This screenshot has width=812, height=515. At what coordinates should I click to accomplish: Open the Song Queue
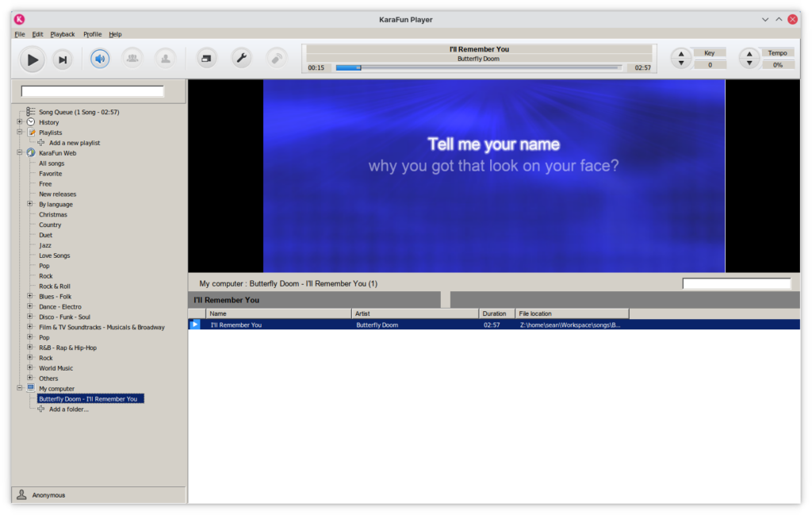point(79,112)
